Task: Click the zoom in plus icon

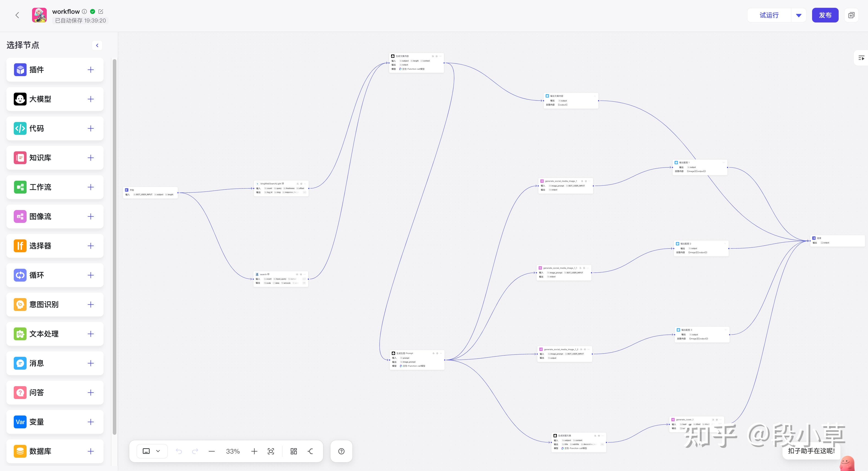Action: click(x=254, y=451)
